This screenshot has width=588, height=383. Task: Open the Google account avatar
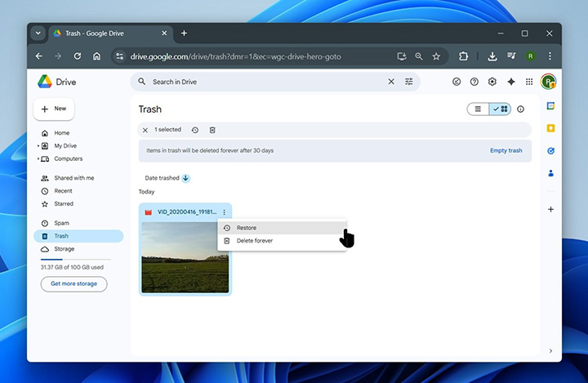pyautogui.click(x=548, y=82)
